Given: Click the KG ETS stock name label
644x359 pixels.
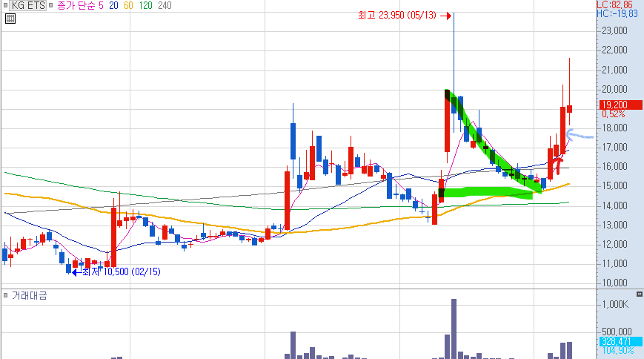Looking at the screenshot, I should pos(28,5).
